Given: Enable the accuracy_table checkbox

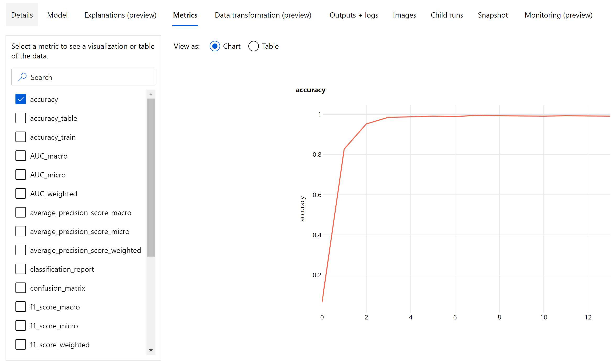Looking at the screenshot, I should point(20,118).
